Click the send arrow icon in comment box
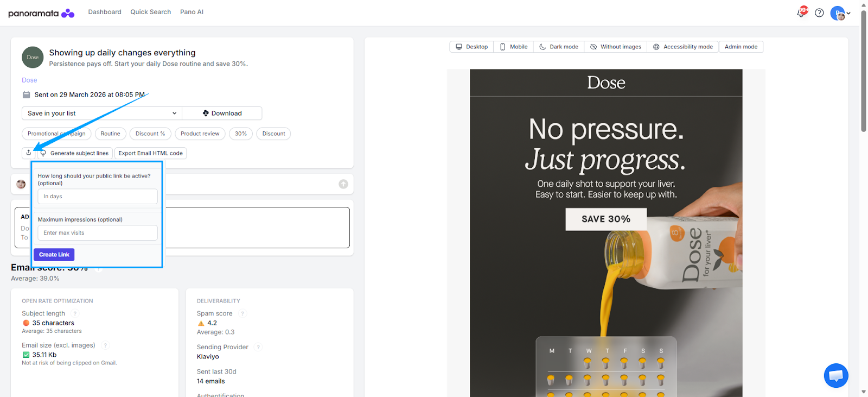868x397 pixels. pyautogui.click(x=343, y=184)
